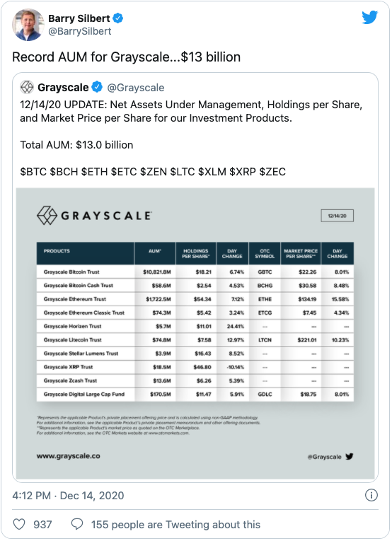Open the @BarrySilbert handle link
The height and width of the screenshot is (541, 392).
(80, 31)
